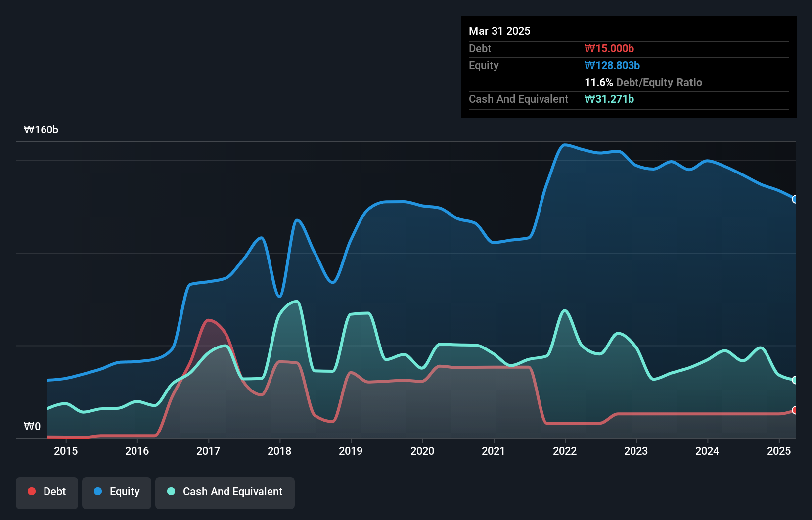The height and width of the screenshot is (520, 812).
Task: Click the Mar 31 2025 tooltip date
Action: click(499, 31)
